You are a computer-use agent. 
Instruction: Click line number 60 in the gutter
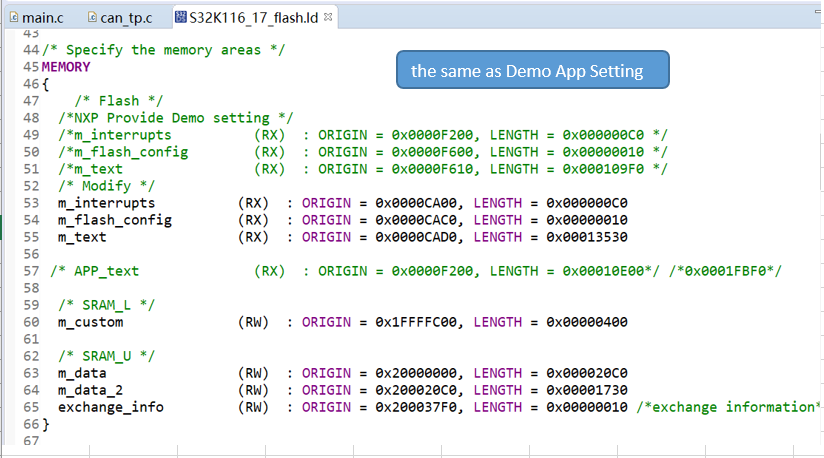point(30,322)
